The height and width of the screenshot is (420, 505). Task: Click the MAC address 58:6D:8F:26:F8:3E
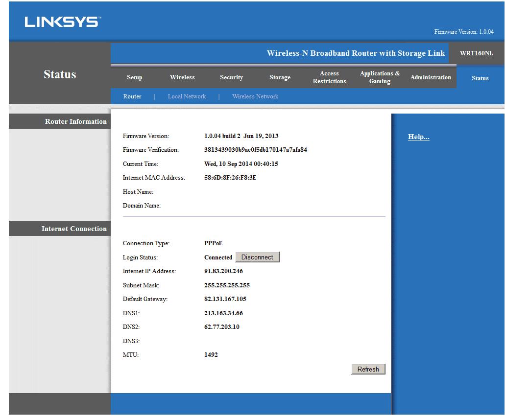coord(230,178)
